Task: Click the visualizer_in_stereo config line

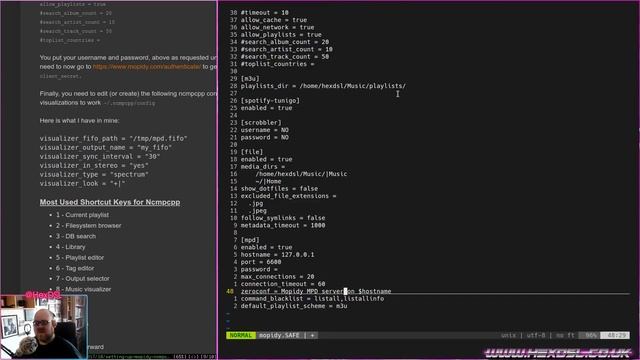Action: tap(94, 165)
